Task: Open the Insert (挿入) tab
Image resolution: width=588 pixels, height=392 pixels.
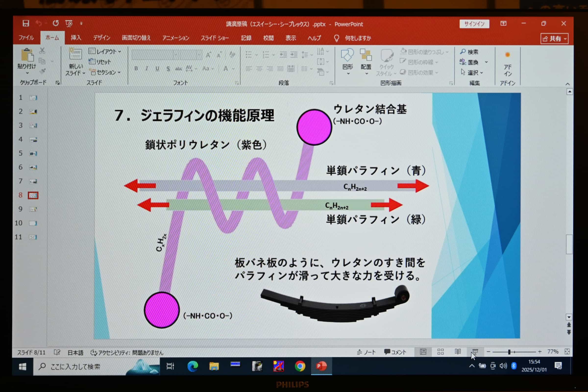Action: click(76, 38)
